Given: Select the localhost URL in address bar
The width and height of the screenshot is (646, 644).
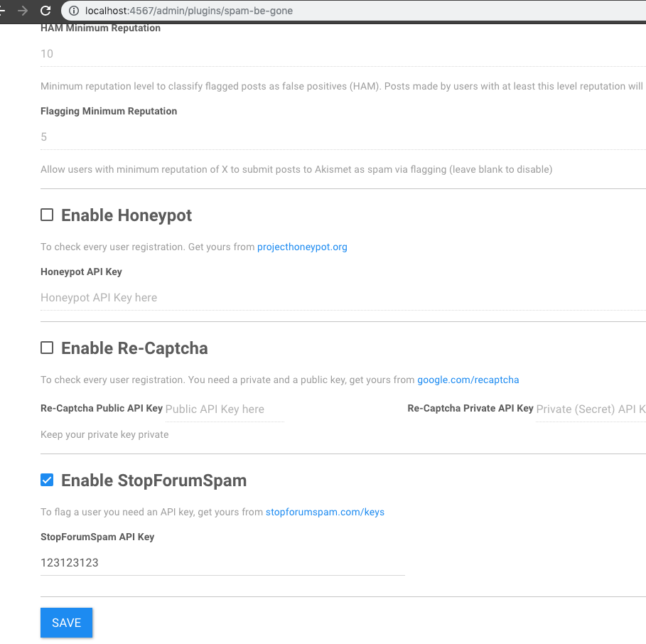Looking at the screenshot, I should 189,11.
